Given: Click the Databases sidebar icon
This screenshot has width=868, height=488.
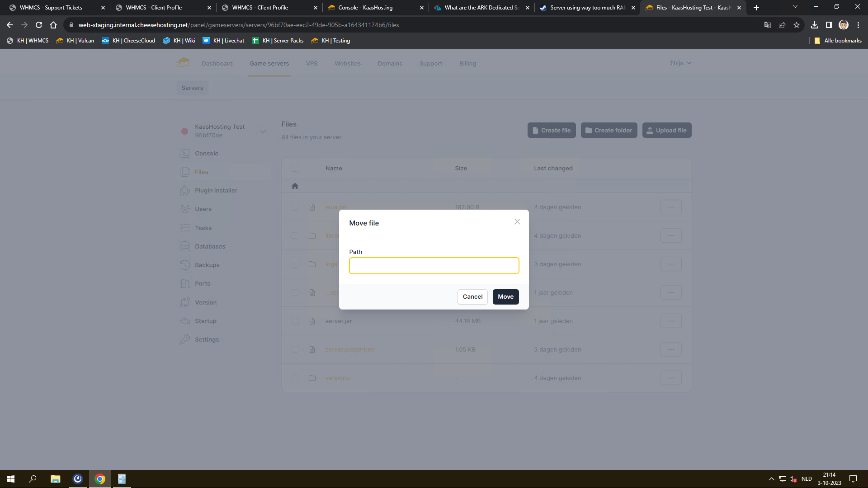Looking at the screenshot, I should [185, 247].
